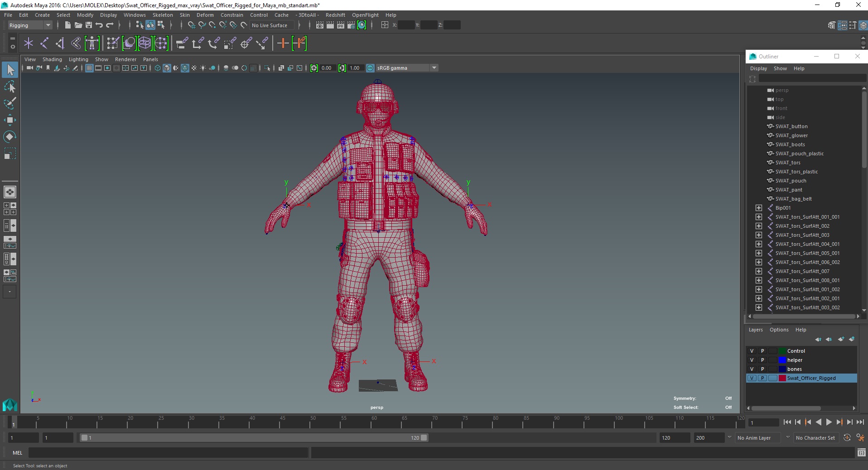Activate the Rotate tool in toolbox
This screenshot has height=470, width=868.
(x=10, y=136)
